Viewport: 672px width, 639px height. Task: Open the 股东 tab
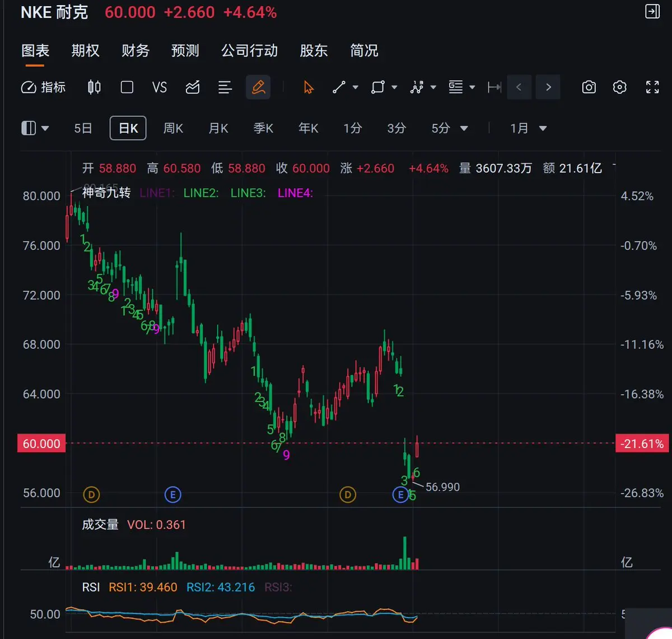314,51
